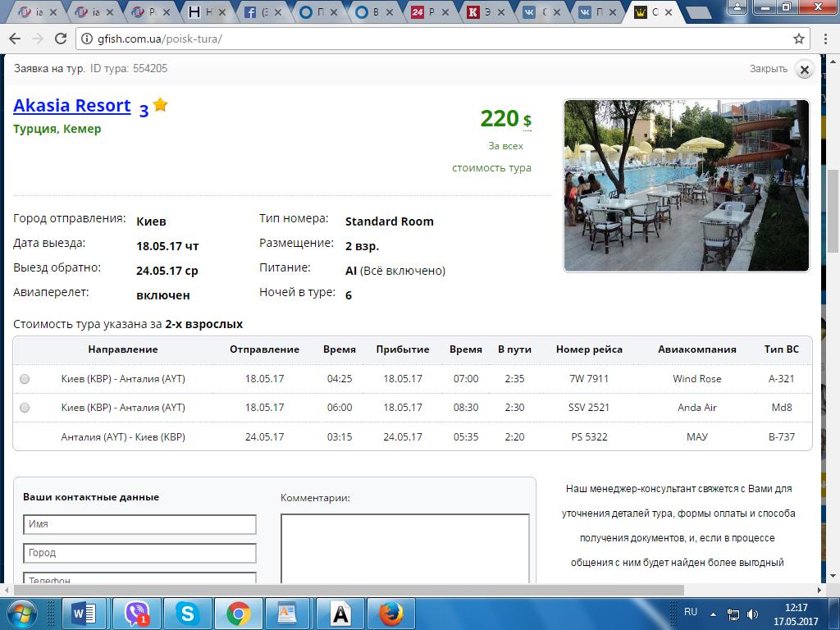
Task: Open the hotel pool photo thumbnail
Action: (686, 185)
